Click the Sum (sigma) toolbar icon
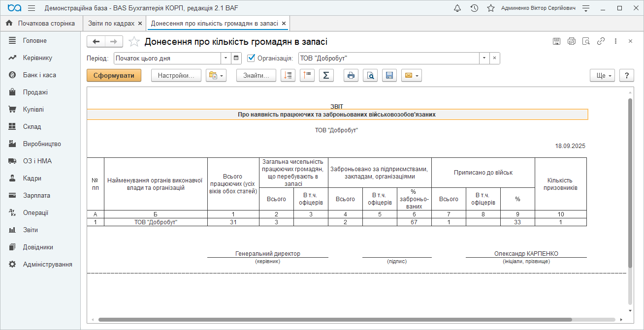The image size is (644, 330). pos(326,75)
